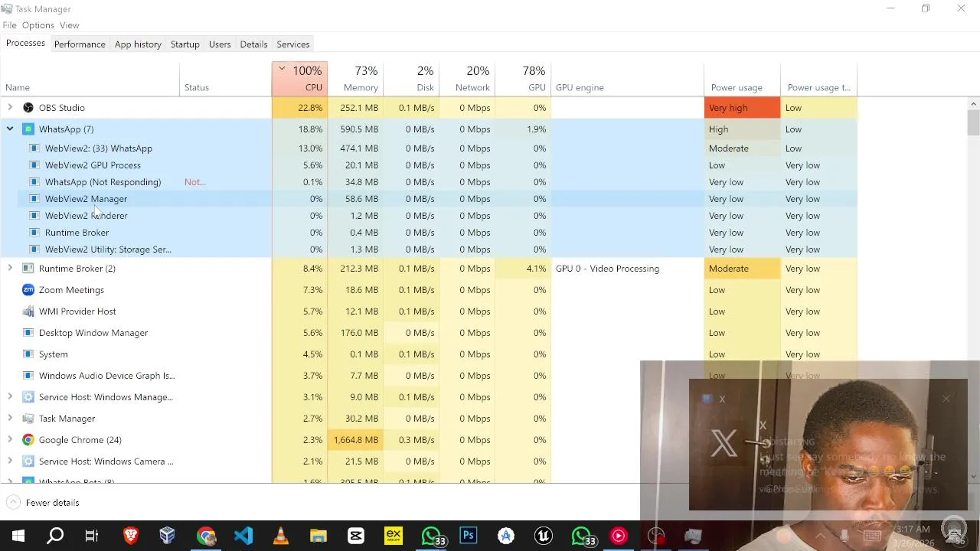Sort by the Power usage column header
The image size is (980, 551).
click(x=742, y=79)
